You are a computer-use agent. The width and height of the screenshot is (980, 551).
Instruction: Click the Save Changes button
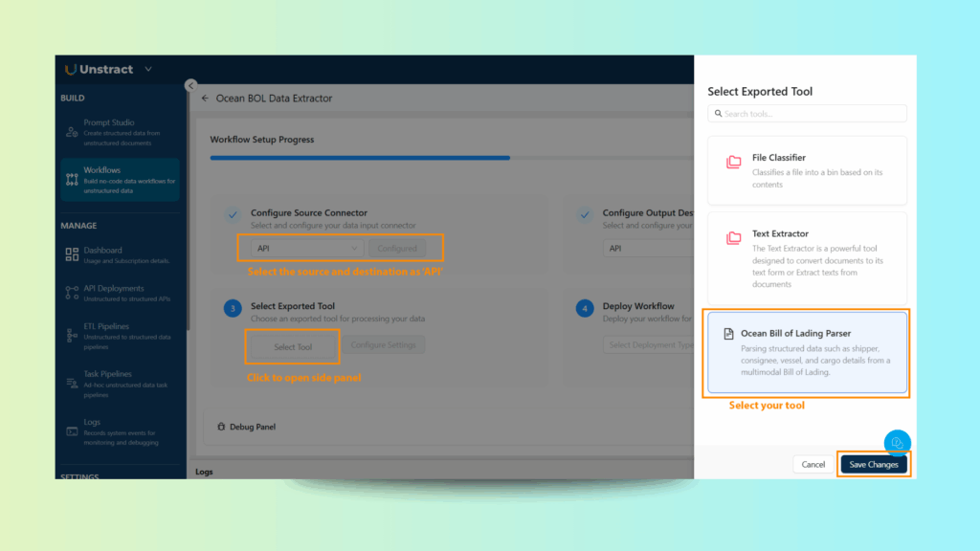pyautogui.click(x=874, y=464)
